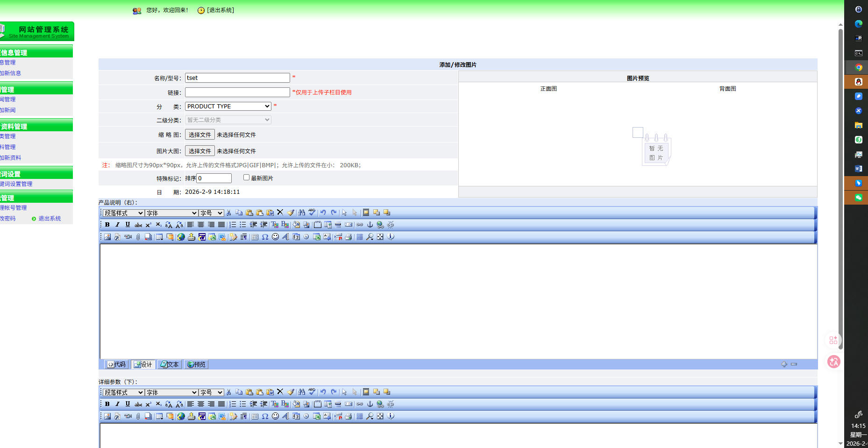Click the anchor icon in 产品说明 editor toolbar
Viewport: 868px width, 448px height.
click(370, 225)
